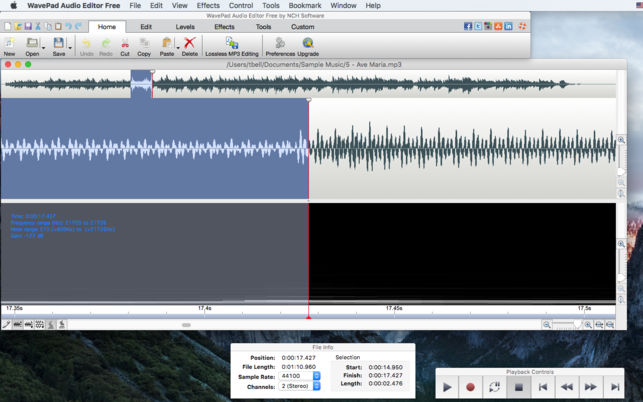643x402 pixels.
Task: Click the Cut scissors icon
Action: coord(125,44)
